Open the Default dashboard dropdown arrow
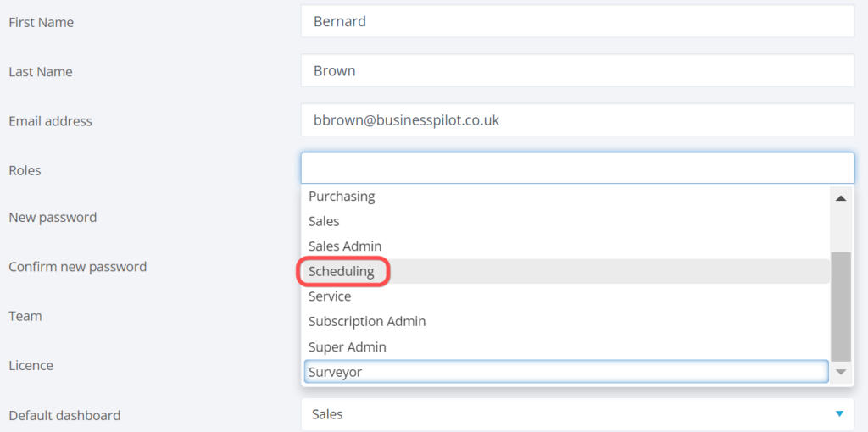Viewport: 868px width, 432px height. 839,414
